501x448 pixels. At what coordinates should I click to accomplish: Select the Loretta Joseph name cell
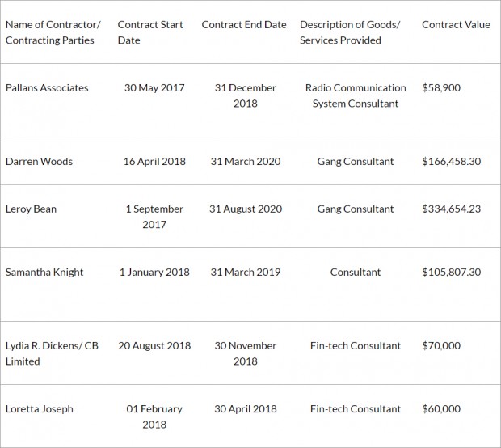click(39, 408)
